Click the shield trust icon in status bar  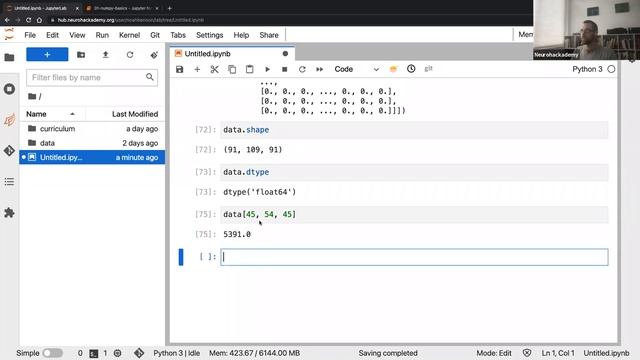[x=527, y=353]
